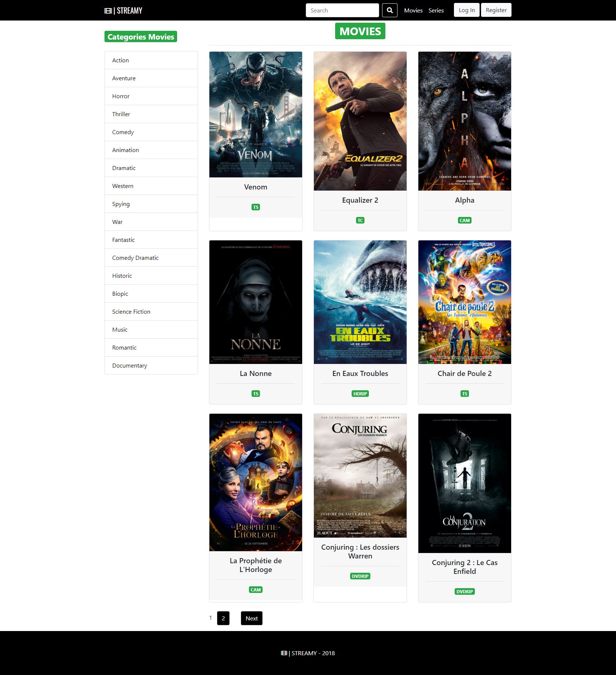Click the CAM badge under La Prophétie de L'Horloge
This screenshot has height=675, width=616.
point(256,590)
